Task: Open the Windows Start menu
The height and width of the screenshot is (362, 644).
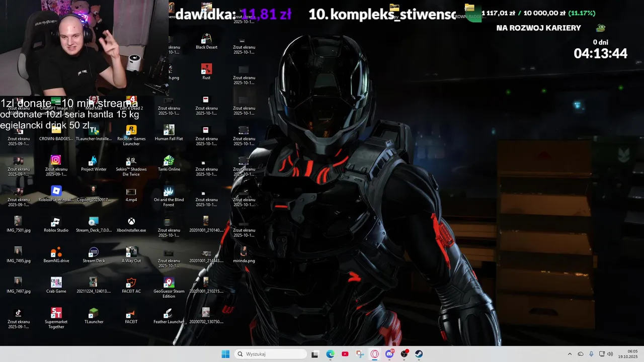Action: point(225,354)
